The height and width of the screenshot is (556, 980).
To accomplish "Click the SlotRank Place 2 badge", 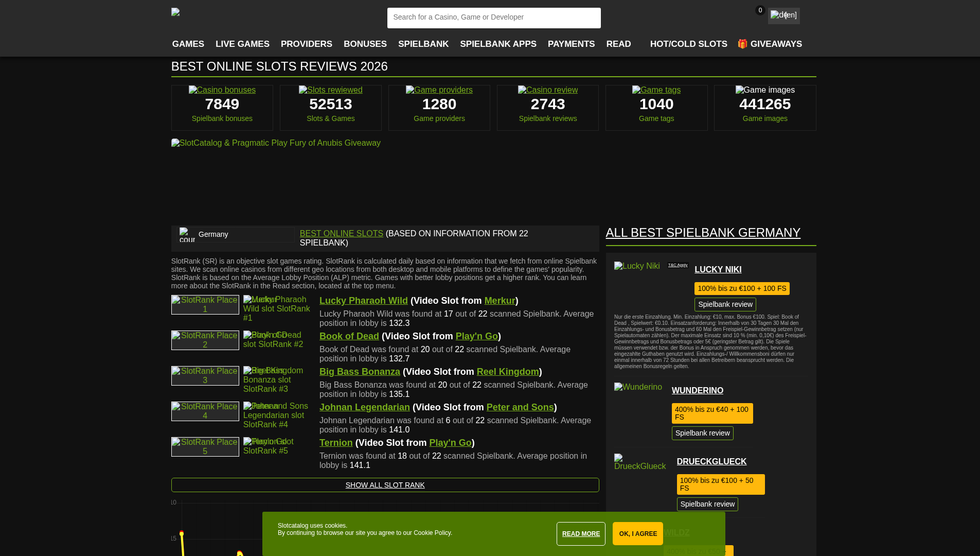I will point(205,340).
